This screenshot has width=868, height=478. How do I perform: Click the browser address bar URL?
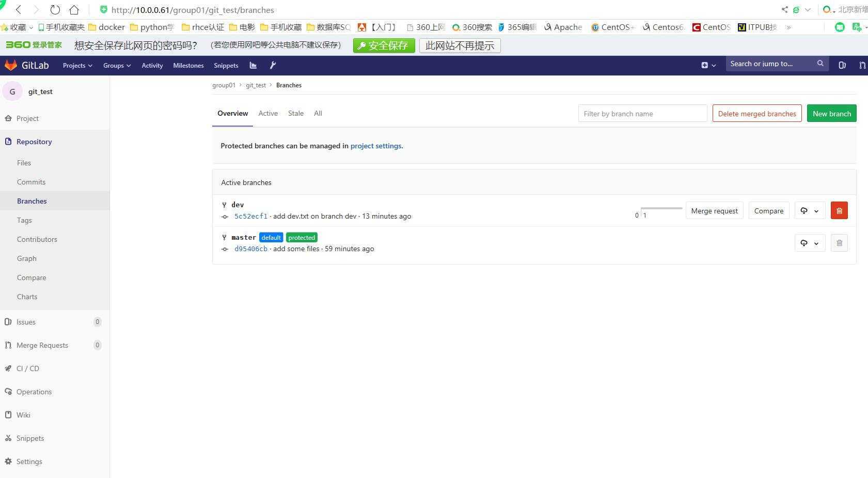193,10
